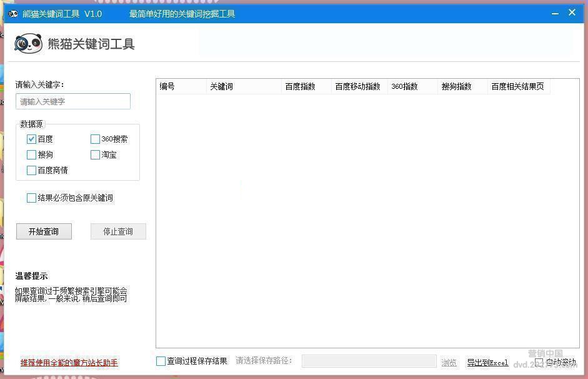Enable the 百度商情 data source

31,170
